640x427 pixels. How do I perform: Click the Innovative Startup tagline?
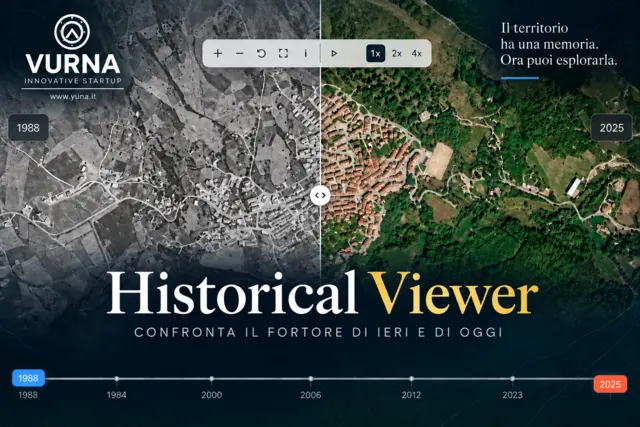[73, 81]
